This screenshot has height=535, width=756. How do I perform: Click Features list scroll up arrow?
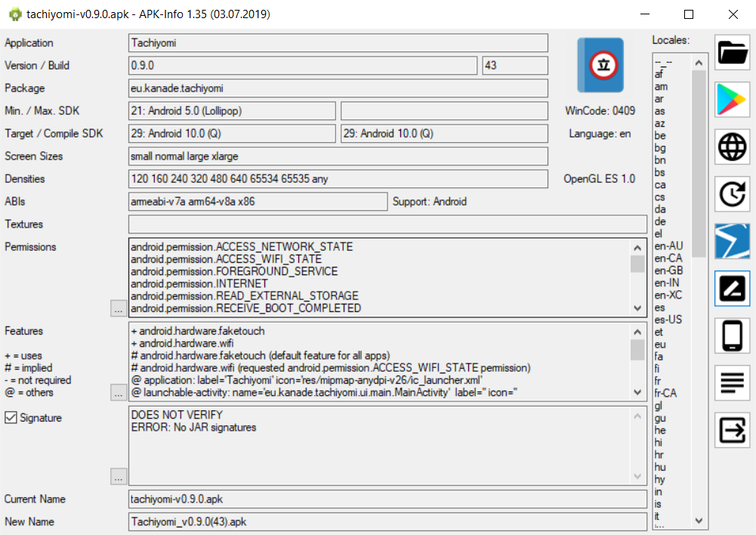[x=637, y=332]
